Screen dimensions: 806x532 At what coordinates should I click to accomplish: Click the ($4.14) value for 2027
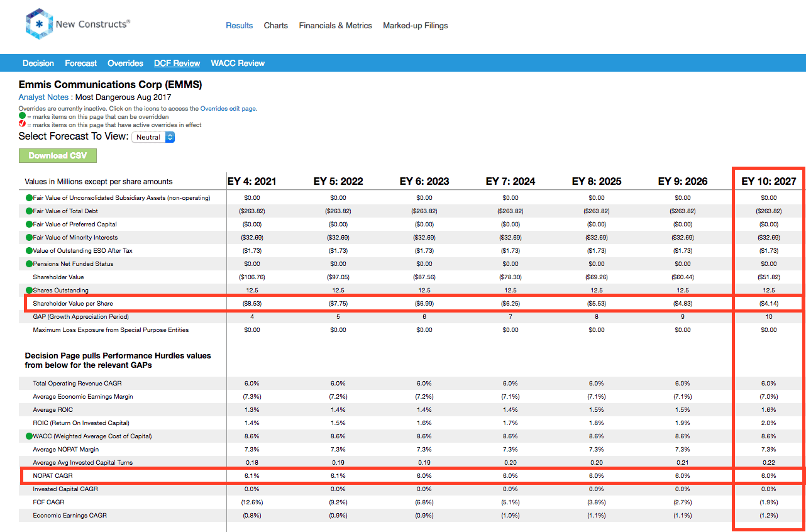(769, 304)
